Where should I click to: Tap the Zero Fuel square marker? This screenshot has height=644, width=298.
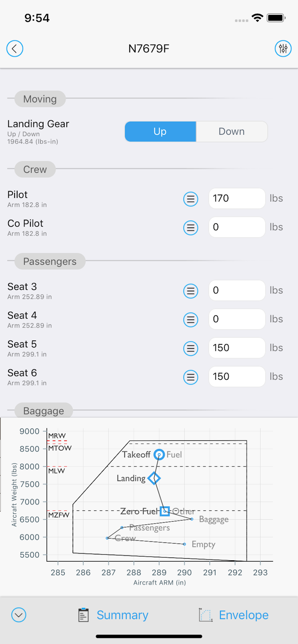click(x=165, y=511)
